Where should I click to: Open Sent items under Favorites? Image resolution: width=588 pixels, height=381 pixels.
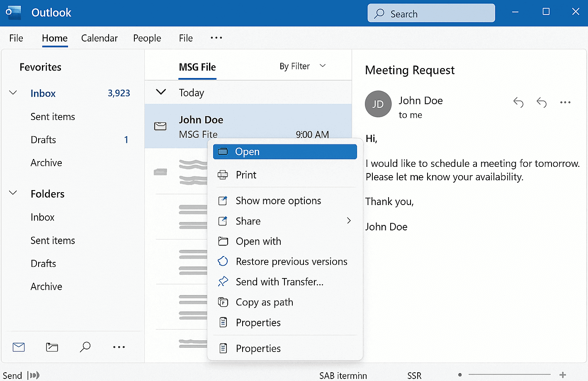pyautogui.click(x=53, y=117)
